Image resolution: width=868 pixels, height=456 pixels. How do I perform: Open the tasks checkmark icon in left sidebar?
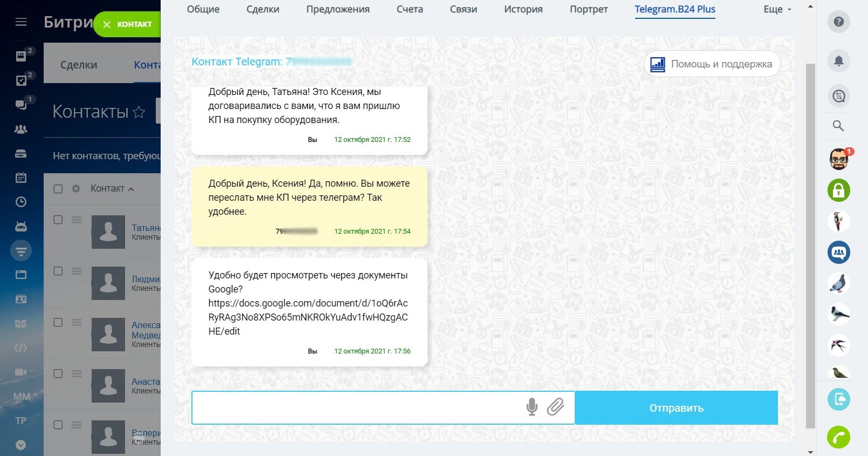click(21, 80)
